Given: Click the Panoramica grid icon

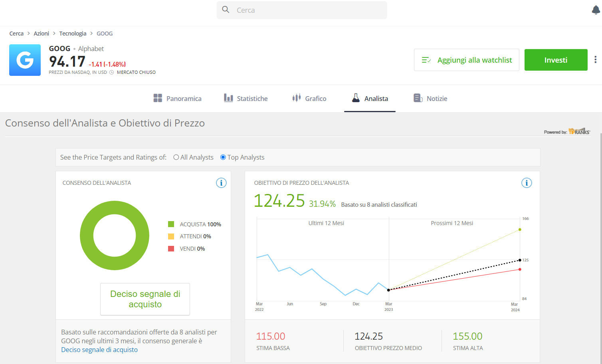Looking at the screenshot, I should point(158,98).
